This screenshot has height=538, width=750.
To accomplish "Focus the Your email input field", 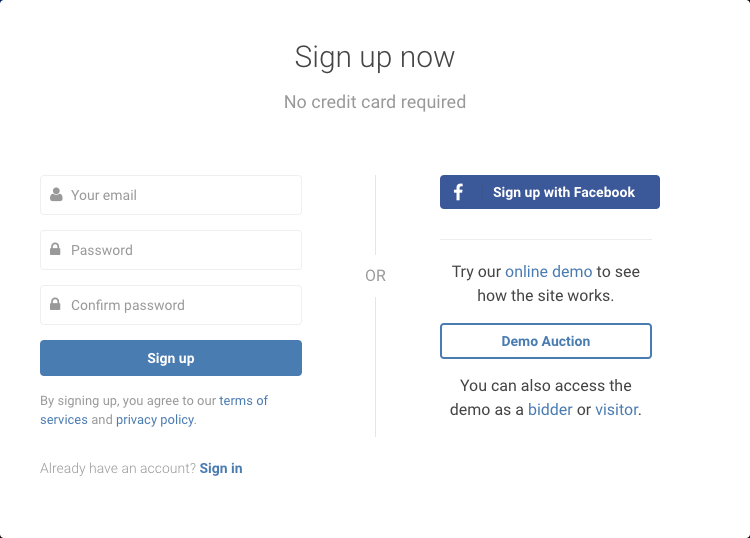I will point(171,195).
